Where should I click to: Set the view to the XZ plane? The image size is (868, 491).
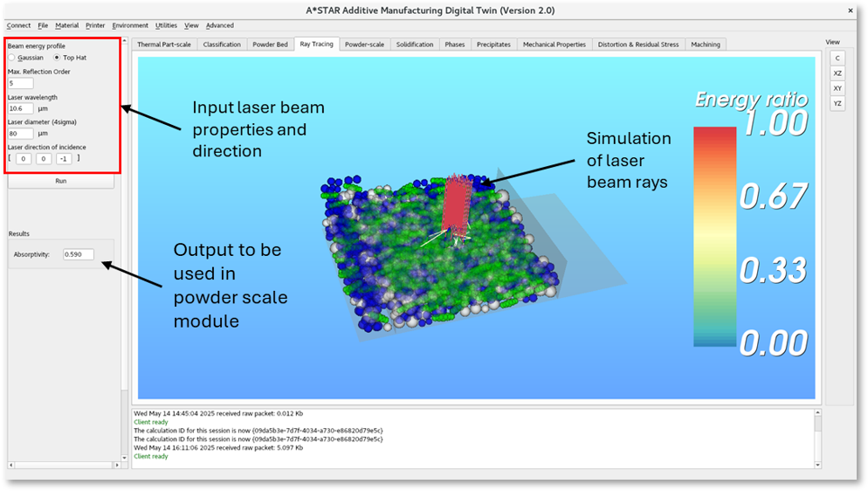pos(837,73)
